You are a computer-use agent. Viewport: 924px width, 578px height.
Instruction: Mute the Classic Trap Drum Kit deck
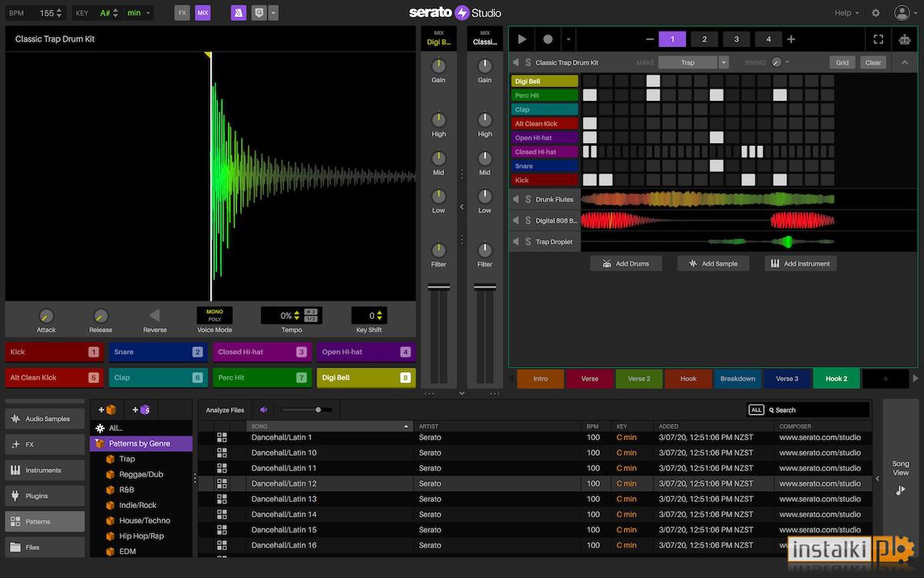pos(516,62)
